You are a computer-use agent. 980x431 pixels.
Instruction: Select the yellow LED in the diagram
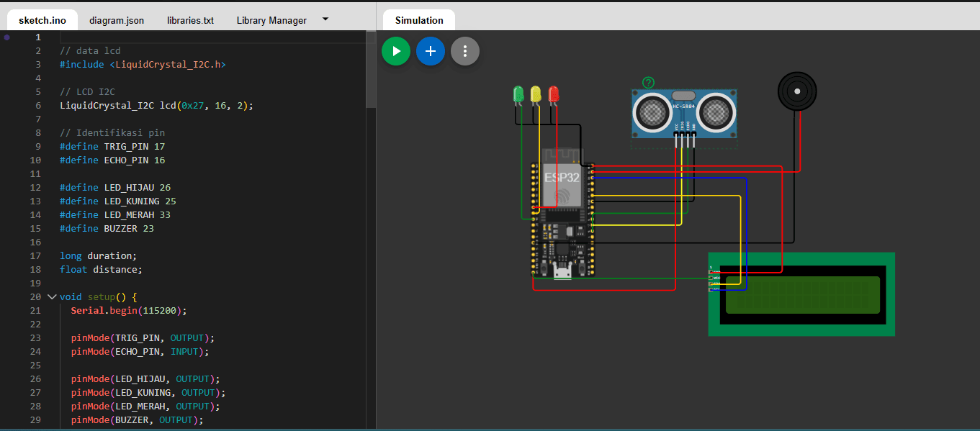tap(536, 94)
